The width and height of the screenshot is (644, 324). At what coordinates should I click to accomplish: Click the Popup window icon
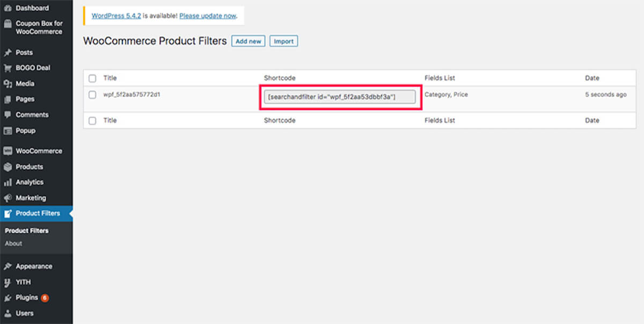[8, 131]
